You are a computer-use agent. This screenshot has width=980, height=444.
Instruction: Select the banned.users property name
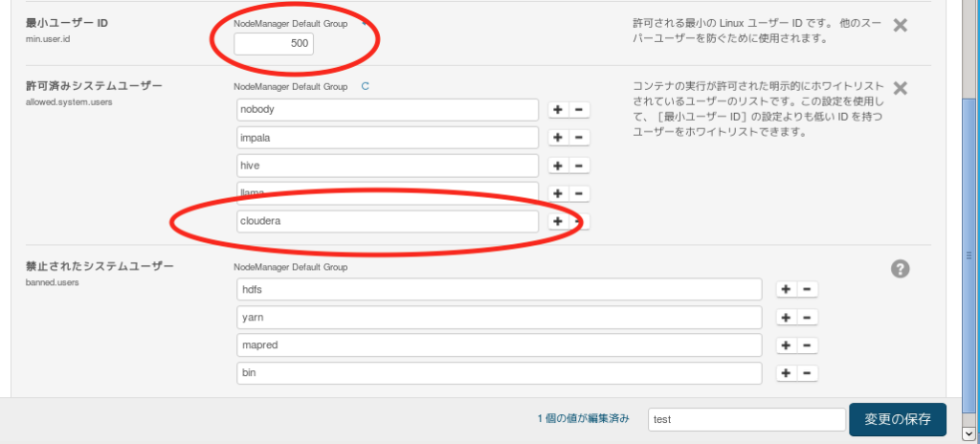tap(52, 282)
